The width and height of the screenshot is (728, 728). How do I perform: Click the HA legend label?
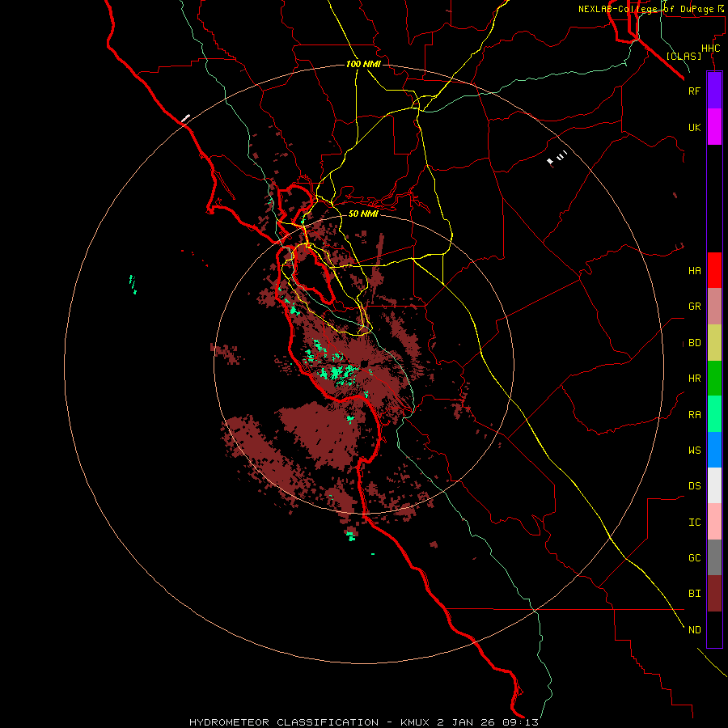click(x=694, y=271)
